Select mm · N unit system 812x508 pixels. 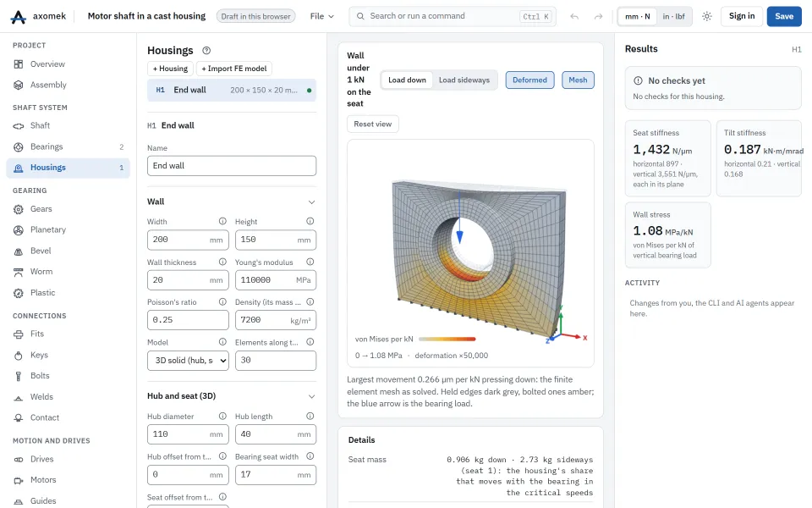(638, 17)
